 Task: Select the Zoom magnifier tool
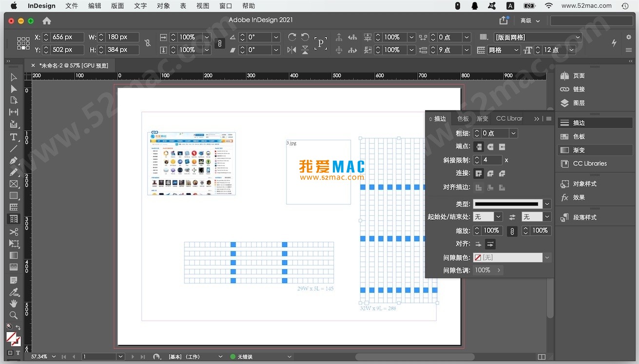pos(14,315)
